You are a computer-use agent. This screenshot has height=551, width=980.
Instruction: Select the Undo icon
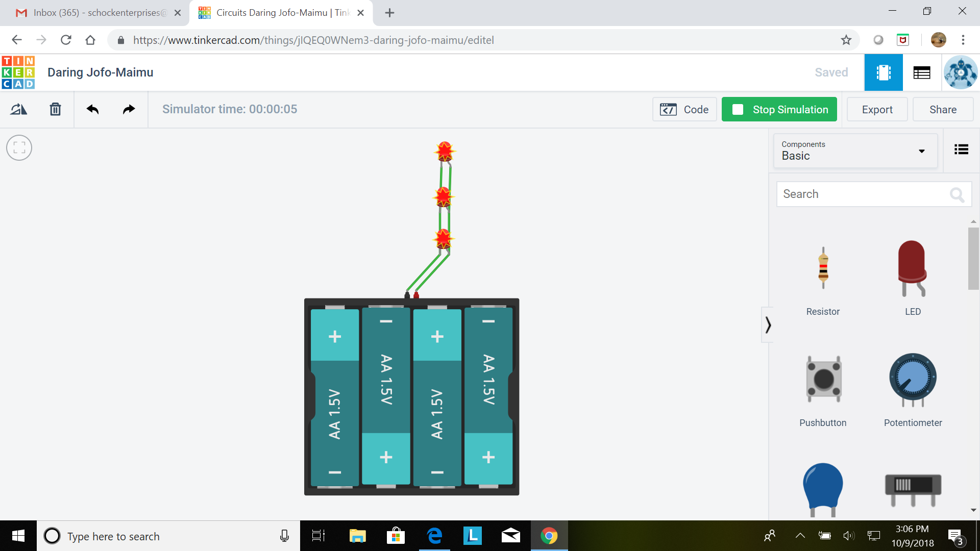pos(92,109)
